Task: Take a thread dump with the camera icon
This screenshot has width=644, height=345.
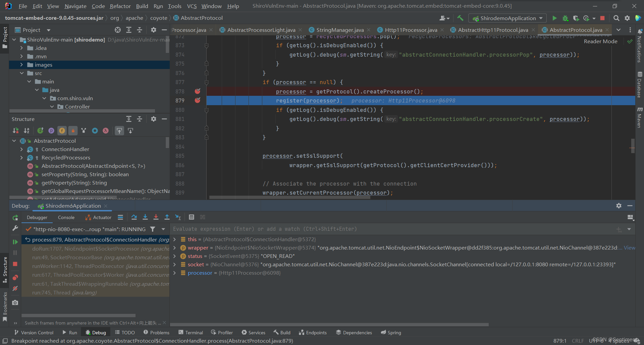Action: click(x=15, y=302)
